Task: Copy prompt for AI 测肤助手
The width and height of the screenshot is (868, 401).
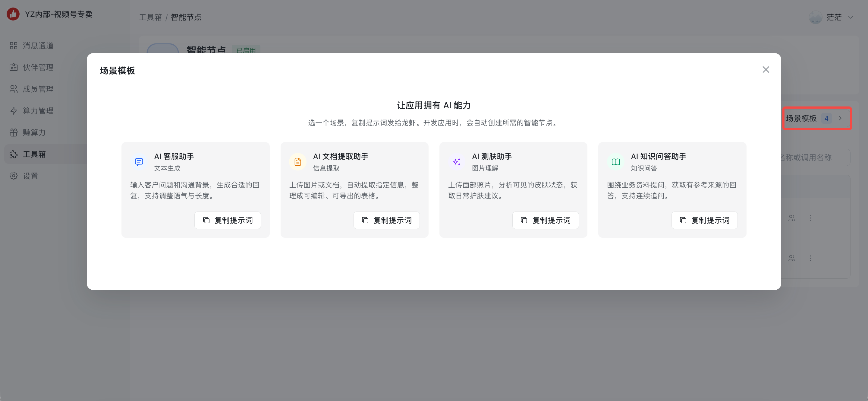Action: (x=546, y=220)
